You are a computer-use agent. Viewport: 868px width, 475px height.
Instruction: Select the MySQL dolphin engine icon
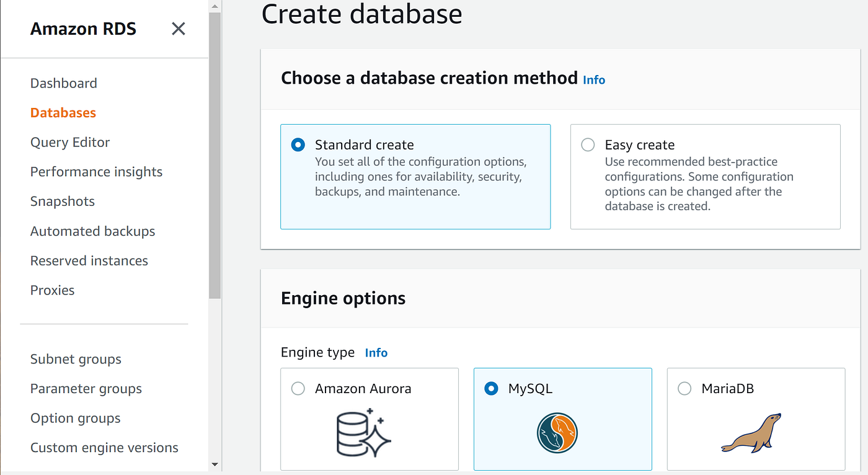coord(556,432)
